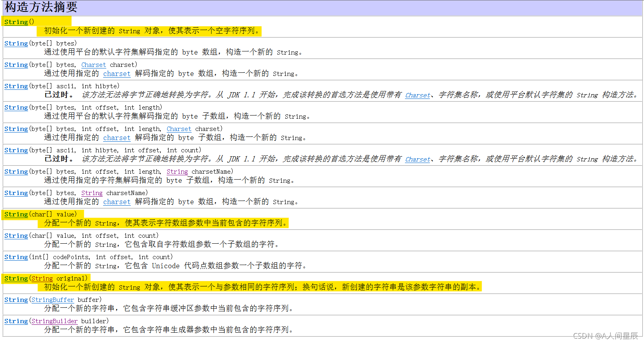Open String link for offset, length, Charset constructor

(x=16, y=129)
